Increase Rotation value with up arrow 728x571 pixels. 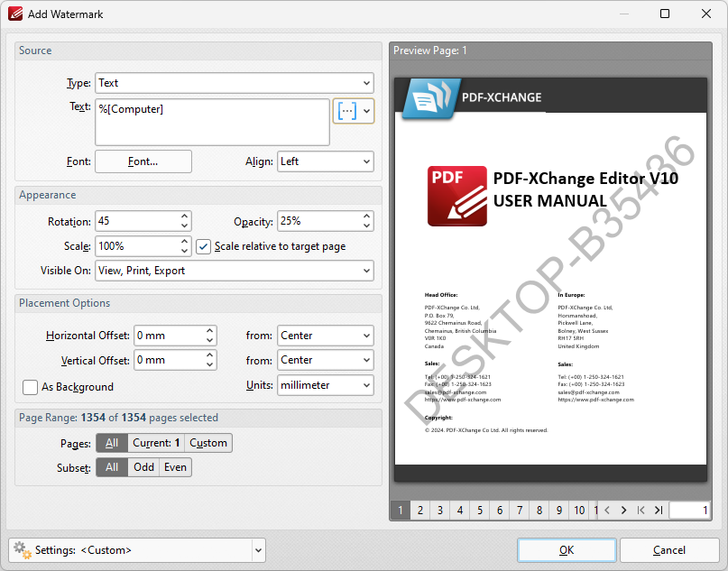click(x=184, y=216)
